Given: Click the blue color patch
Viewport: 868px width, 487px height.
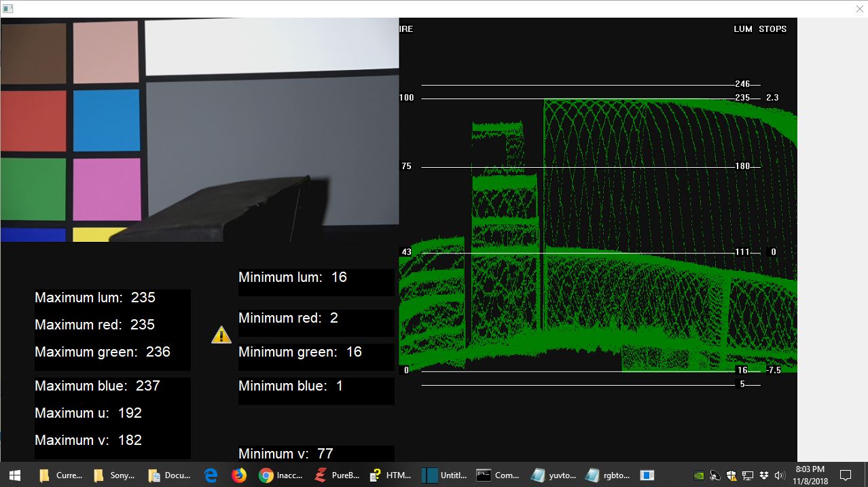Looking at the screenshot, I should click(x=107, y=120).
